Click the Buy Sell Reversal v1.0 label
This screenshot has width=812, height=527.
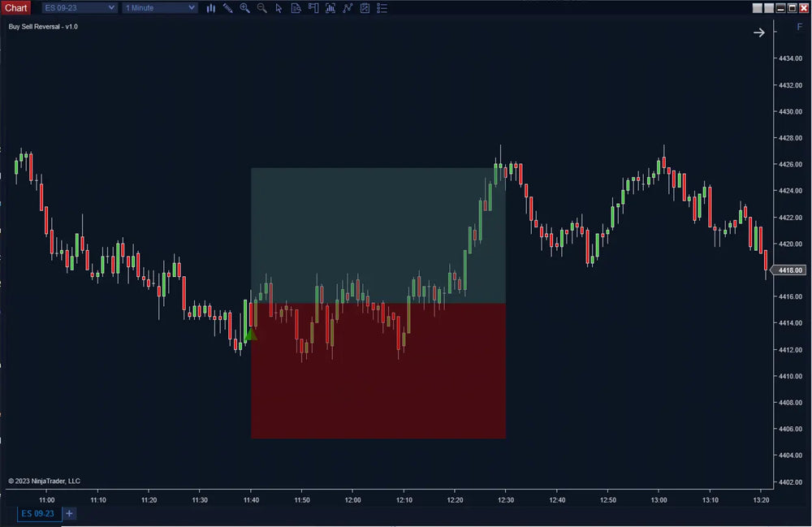pos(42,26)
